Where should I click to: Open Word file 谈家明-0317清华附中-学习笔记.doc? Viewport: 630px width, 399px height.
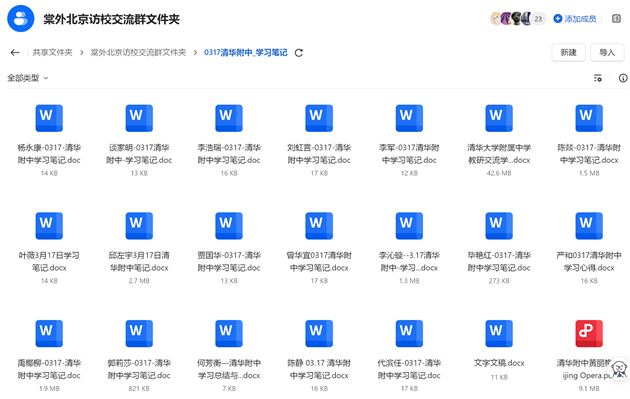[139, 118]
